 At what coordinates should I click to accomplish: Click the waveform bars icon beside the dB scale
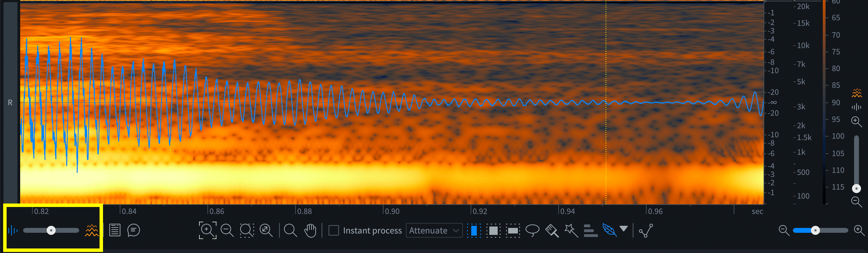point(857,107)
